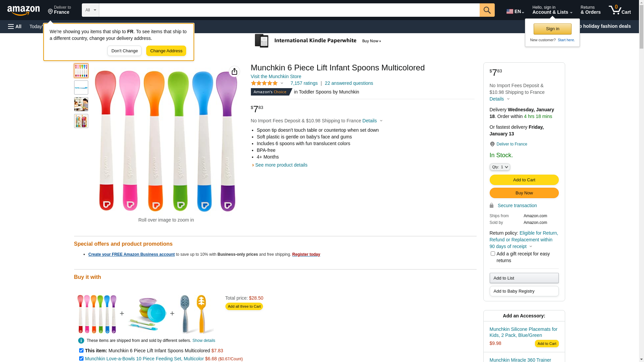
Task: Open the shopping cart icon
Action: 620,10
